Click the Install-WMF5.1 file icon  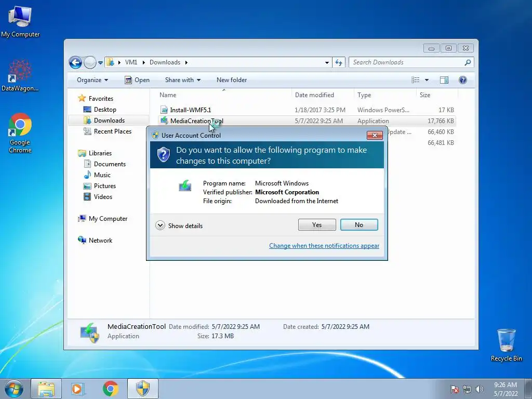pyautogui.click(x=164, y=110)
